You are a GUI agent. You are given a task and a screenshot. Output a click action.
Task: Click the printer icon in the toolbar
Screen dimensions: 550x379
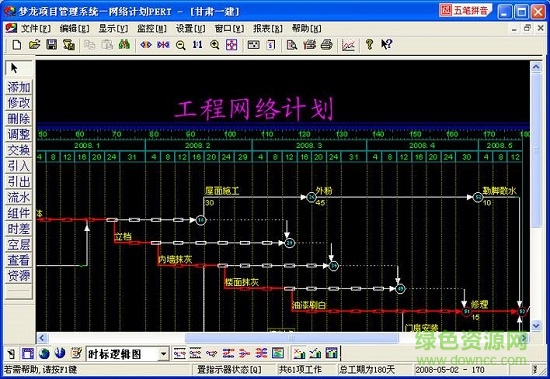tap(327, 45)
